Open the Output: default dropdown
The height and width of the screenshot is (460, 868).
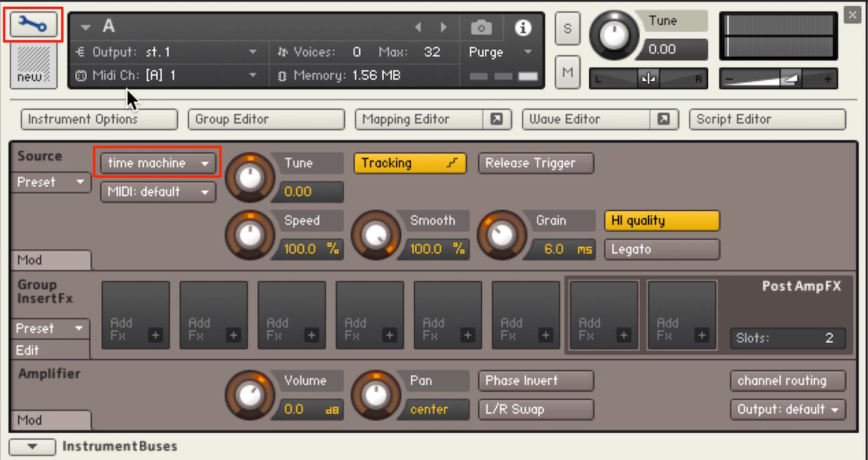click(x=787, y=409)
